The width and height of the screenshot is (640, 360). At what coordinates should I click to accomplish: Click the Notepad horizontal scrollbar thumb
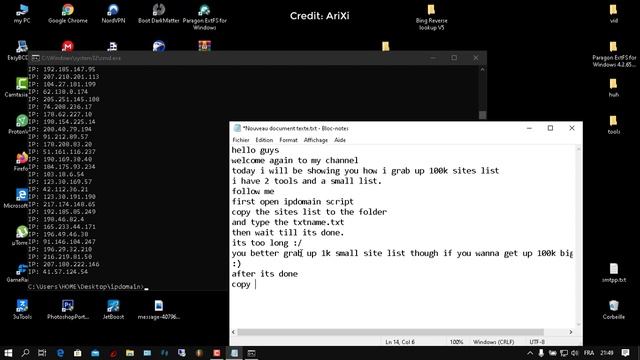point(391,332)
